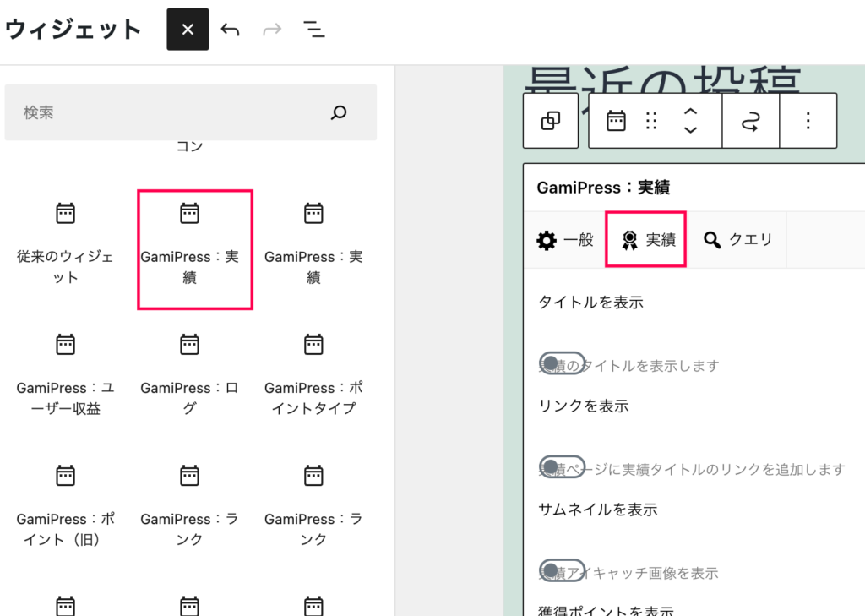The width and height of the screenshot is (865, 616).
Task: Turn on the サムネイルを表示 switch
Action: click(x=562, y=570)
